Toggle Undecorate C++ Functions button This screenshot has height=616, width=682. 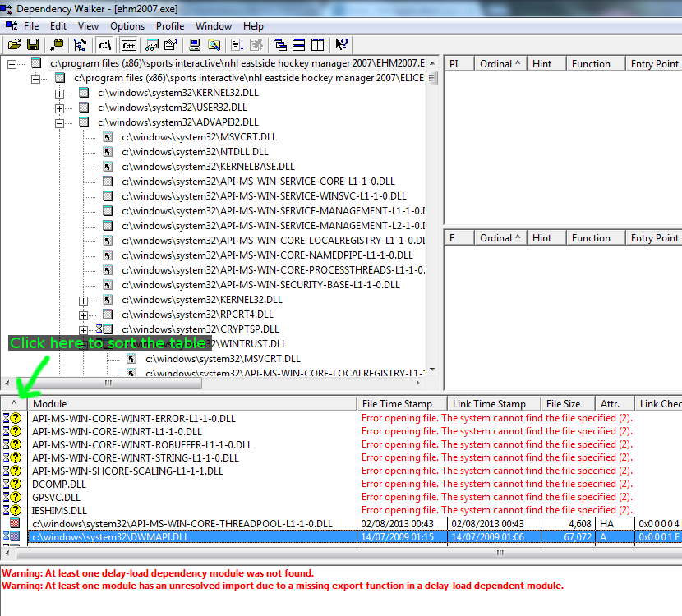click(x=129, y=44)
